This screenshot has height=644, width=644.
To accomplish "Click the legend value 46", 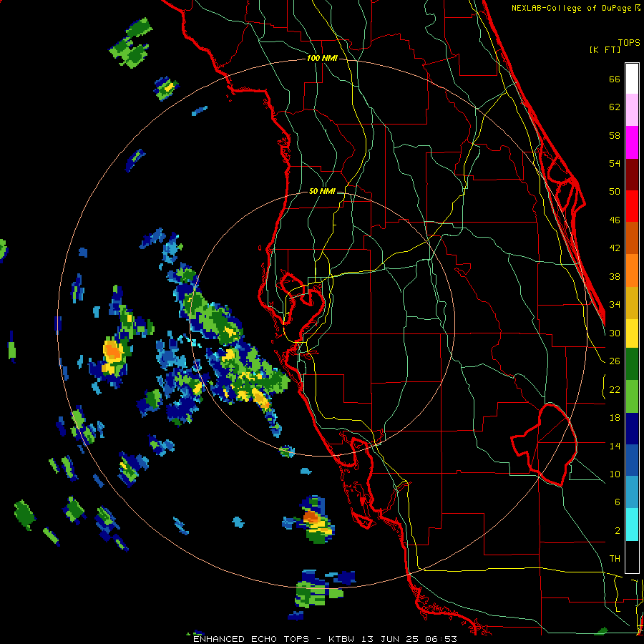I will pos(615,220).
